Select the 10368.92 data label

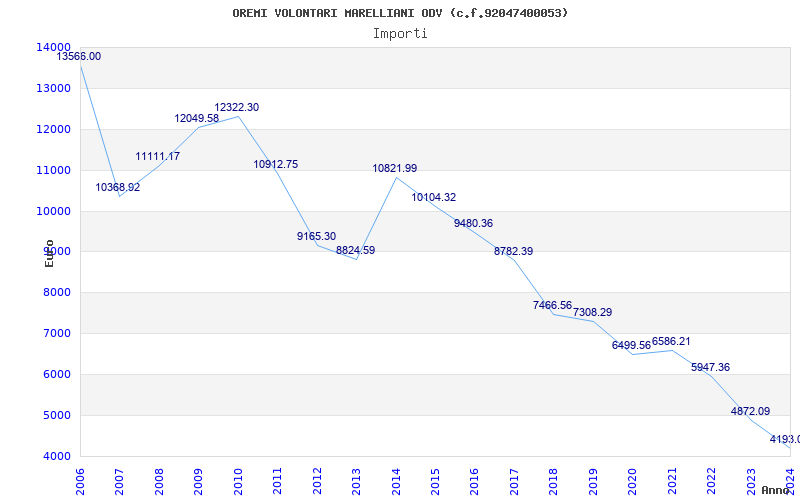point(118,187)
